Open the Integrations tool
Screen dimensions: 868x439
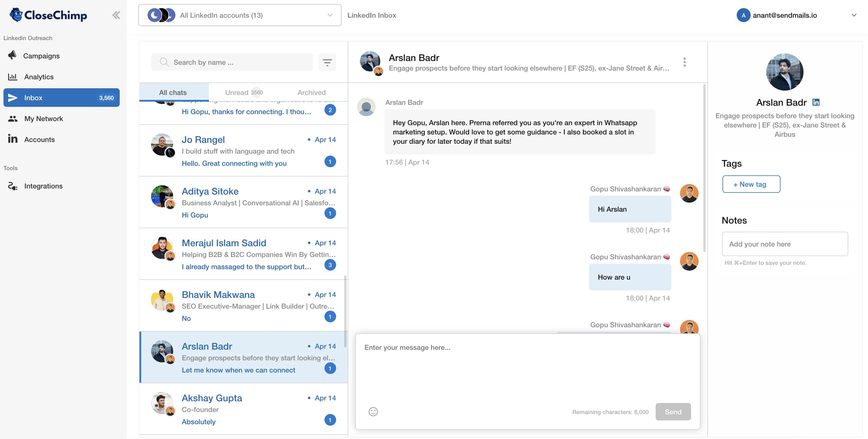pyautogui.click(x=44, y=186)
